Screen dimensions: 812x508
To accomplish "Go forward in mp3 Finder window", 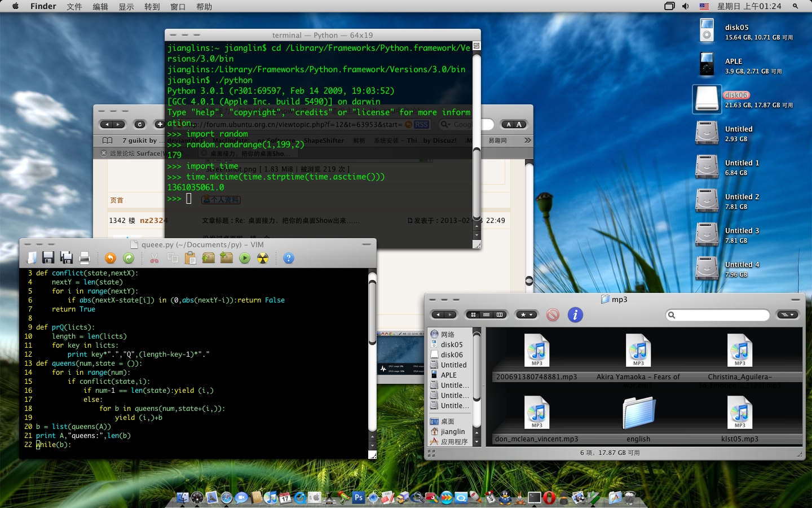I will (451, 315).
